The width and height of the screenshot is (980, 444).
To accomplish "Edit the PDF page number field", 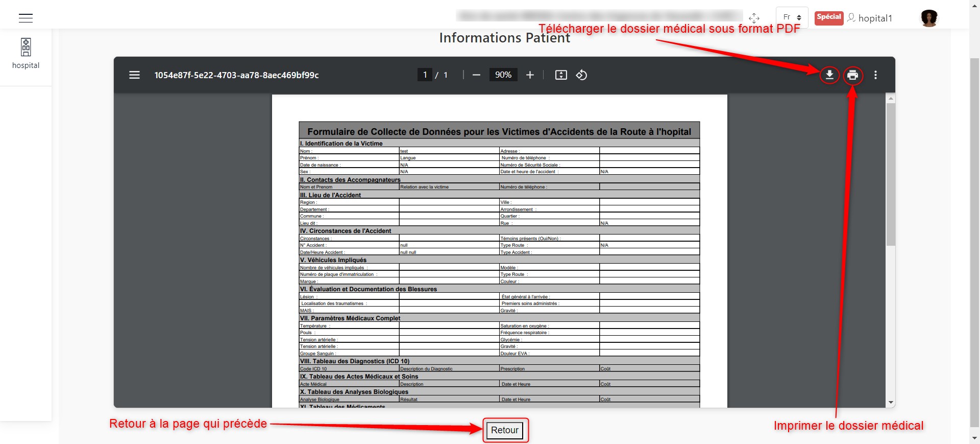I will (425, 75).
